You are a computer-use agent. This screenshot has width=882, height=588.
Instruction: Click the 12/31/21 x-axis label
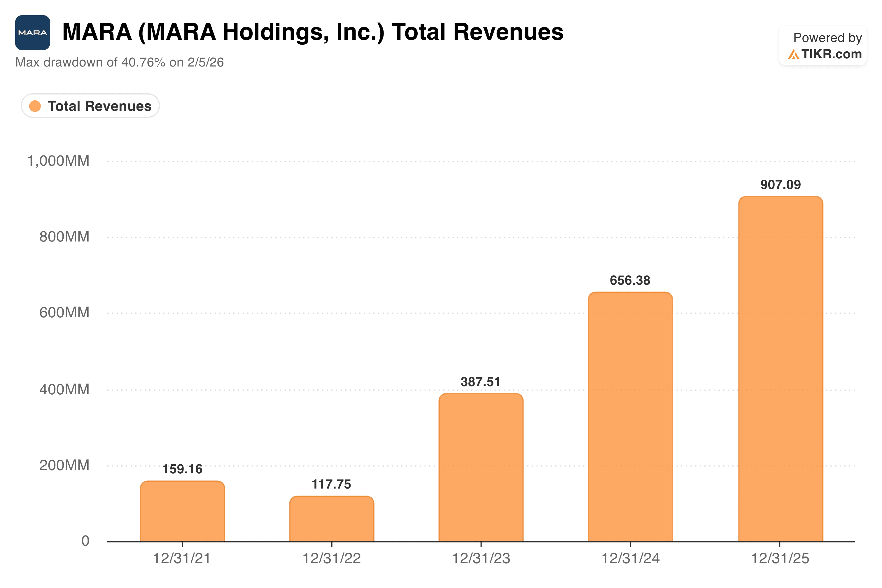[182, 558]
